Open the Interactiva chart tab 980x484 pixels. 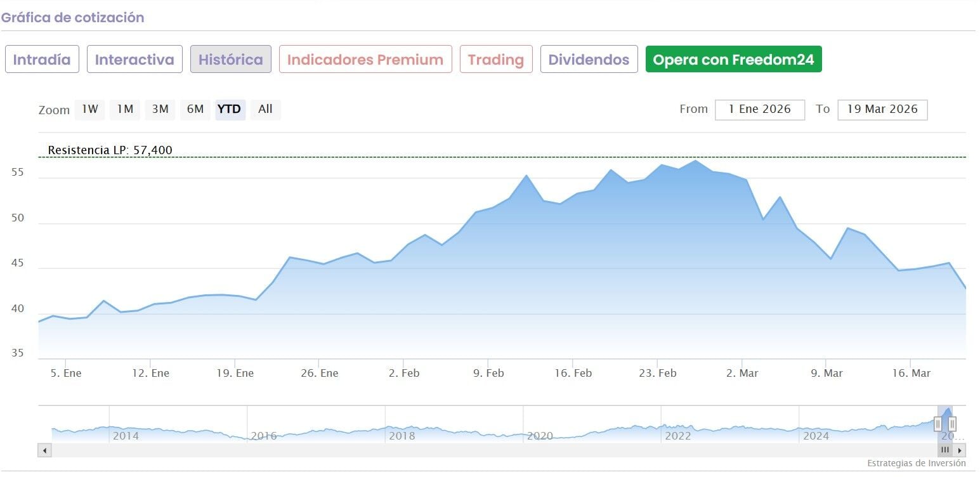click(134, 60)
